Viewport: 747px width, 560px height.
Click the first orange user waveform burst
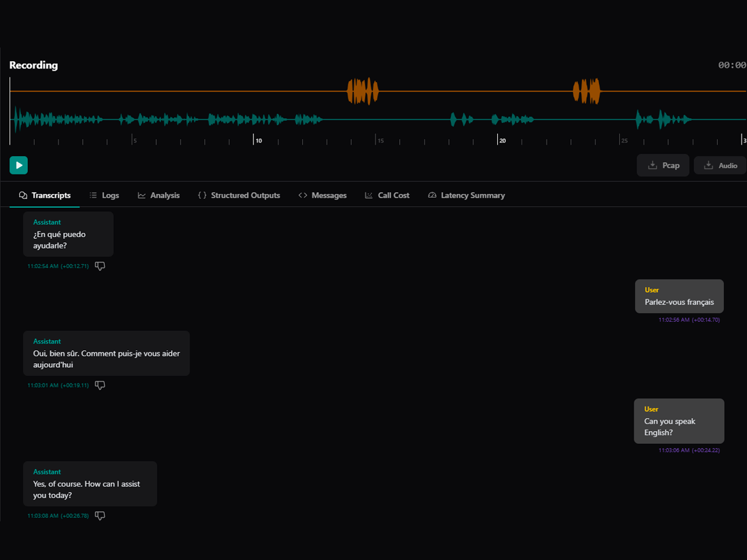coord(363,91)
